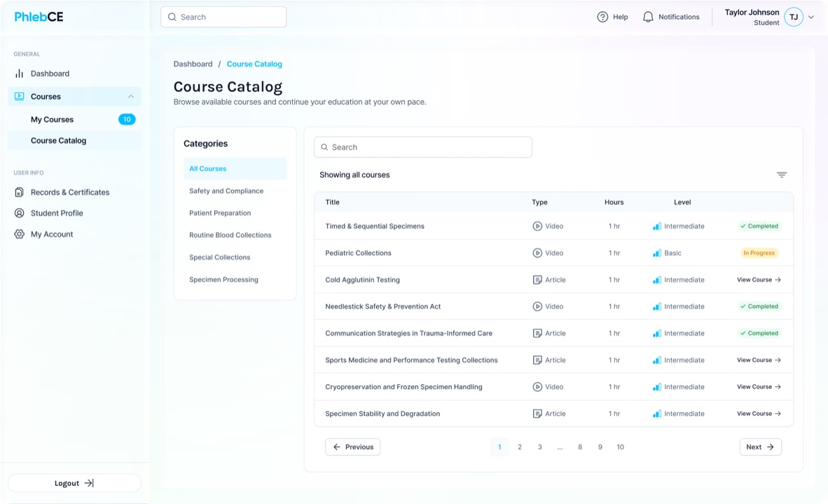This screenshot has height=504, width=828.
Task: Click the My Courses count badge 10
Action: pos(127,119)
